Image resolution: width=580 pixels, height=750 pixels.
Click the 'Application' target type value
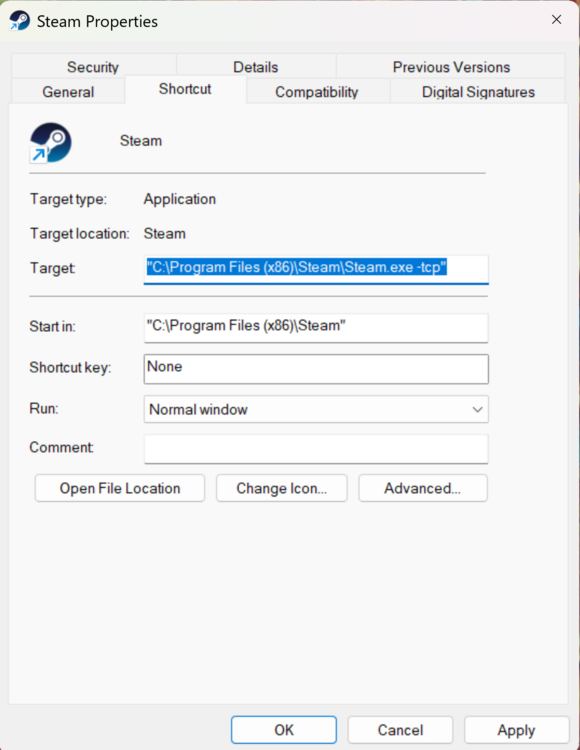[180, 199]
